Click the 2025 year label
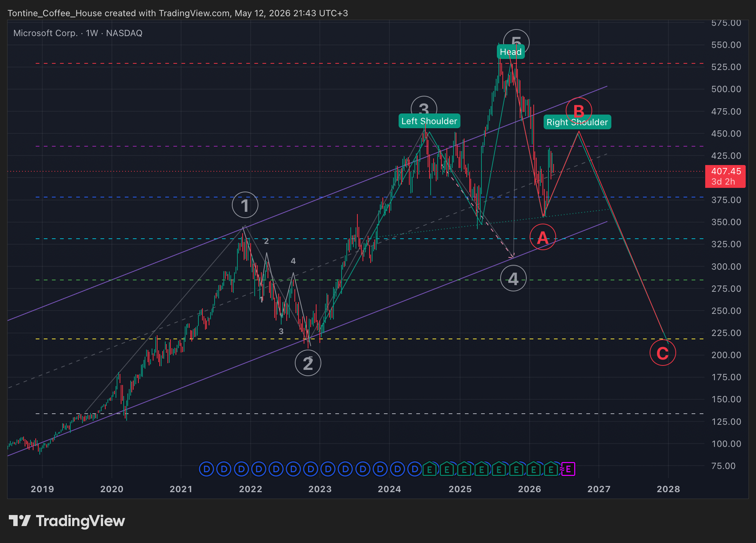 pos(460,489)
